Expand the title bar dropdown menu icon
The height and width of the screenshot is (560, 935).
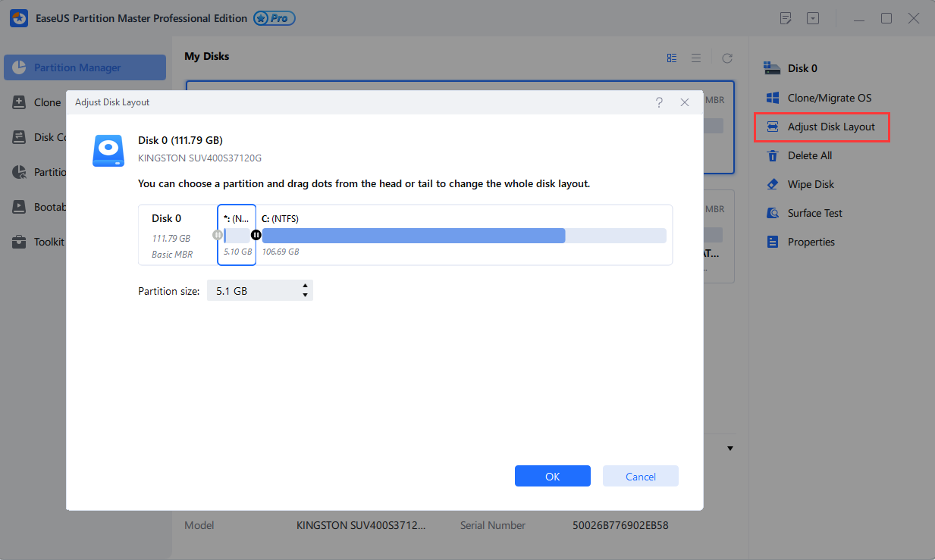tap(813, 18)
